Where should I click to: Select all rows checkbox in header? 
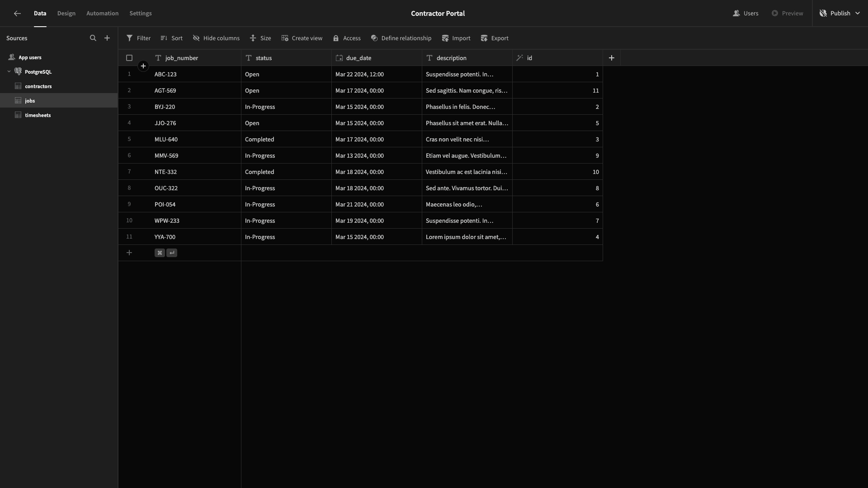point(129,58)
